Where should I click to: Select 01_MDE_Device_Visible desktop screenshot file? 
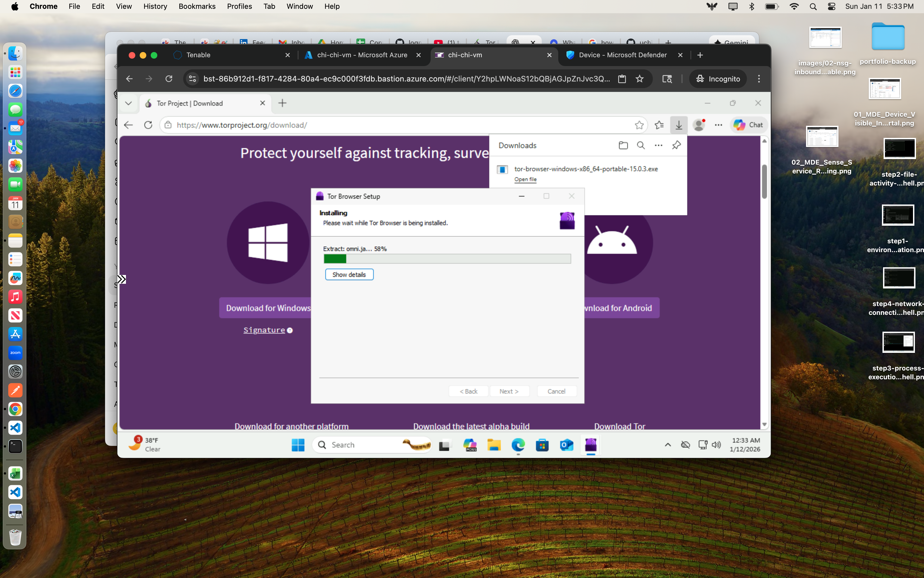click(884, 102)
